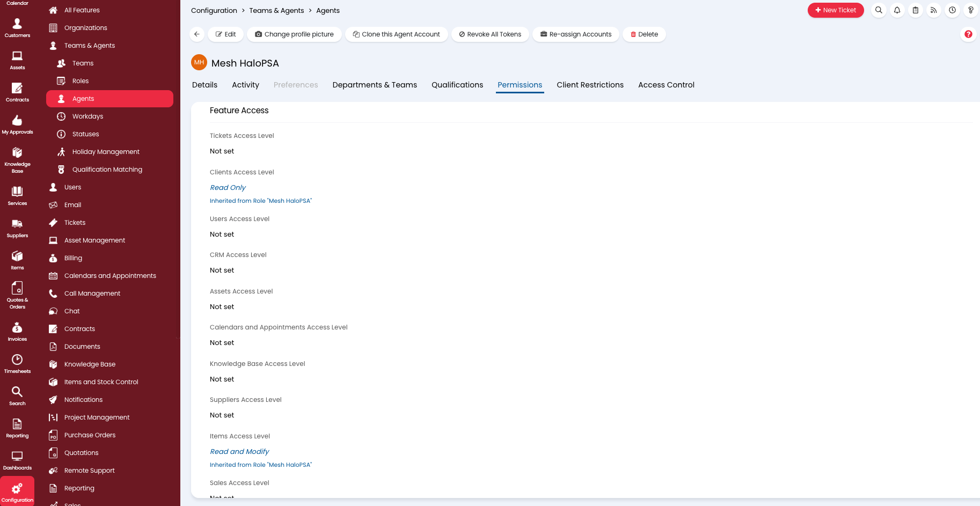Create a New Ticket

click(x=836, y=10)
